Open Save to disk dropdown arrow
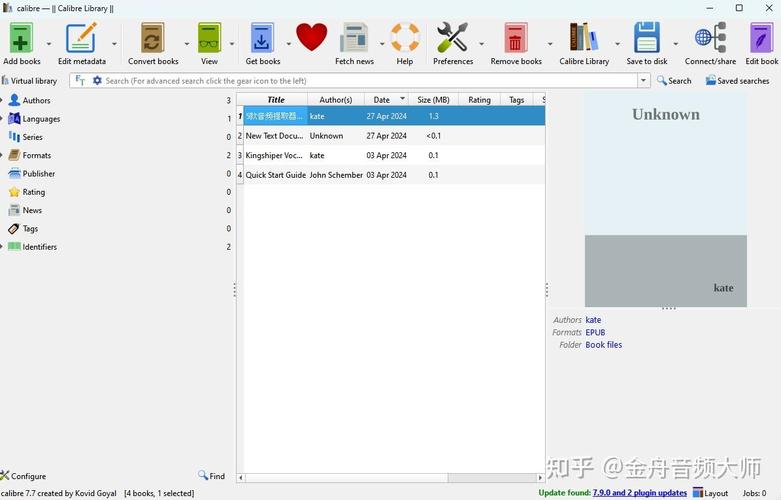The width and height of the screenshot is (781, 500). (x=676, y=44)
